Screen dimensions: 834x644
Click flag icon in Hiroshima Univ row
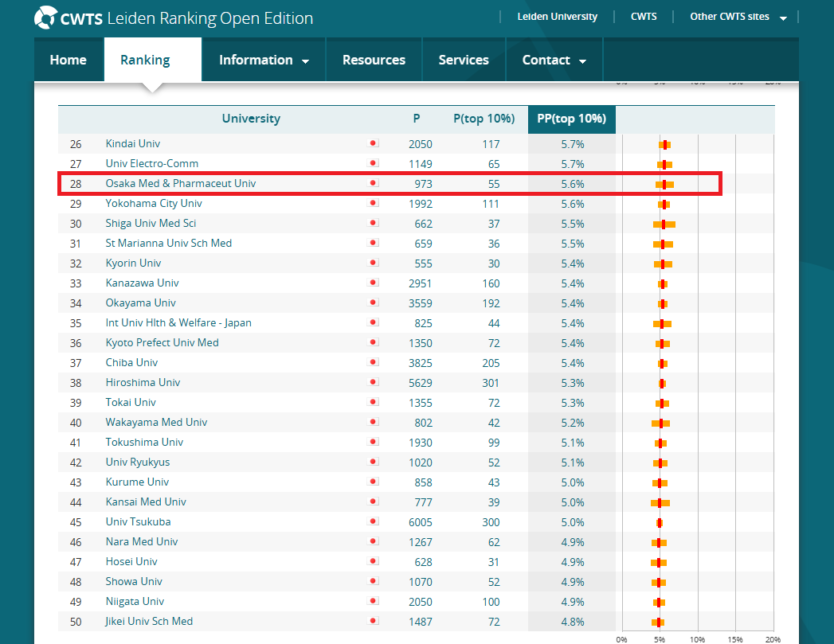pos(373,383)
